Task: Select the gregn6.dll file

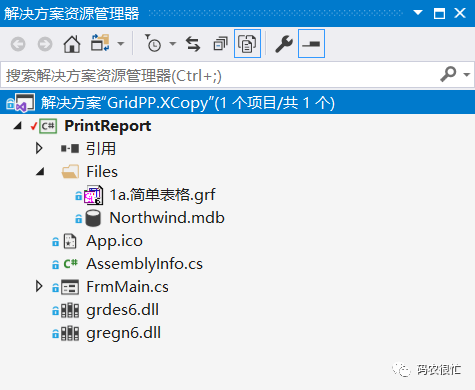Action: (123, 333)
